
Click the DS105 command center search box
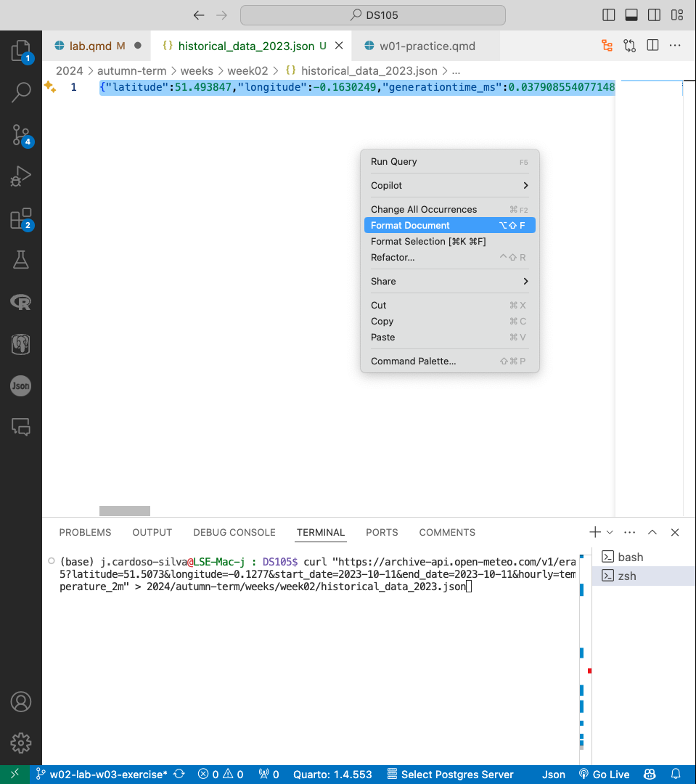point(372,15)
